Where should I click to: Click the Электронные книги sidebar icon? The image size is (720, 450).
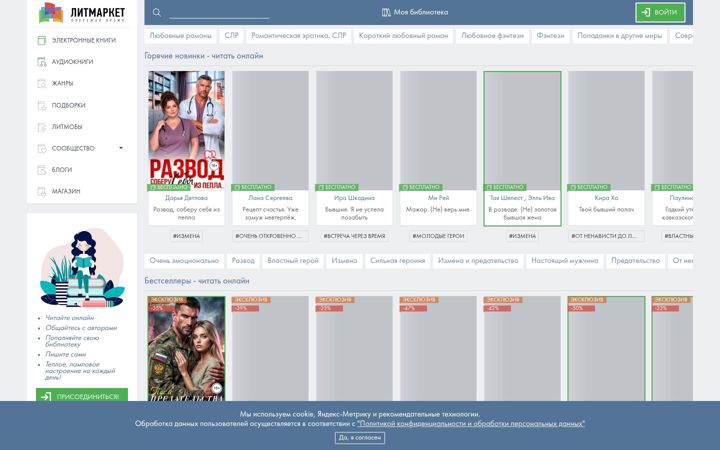41,40
